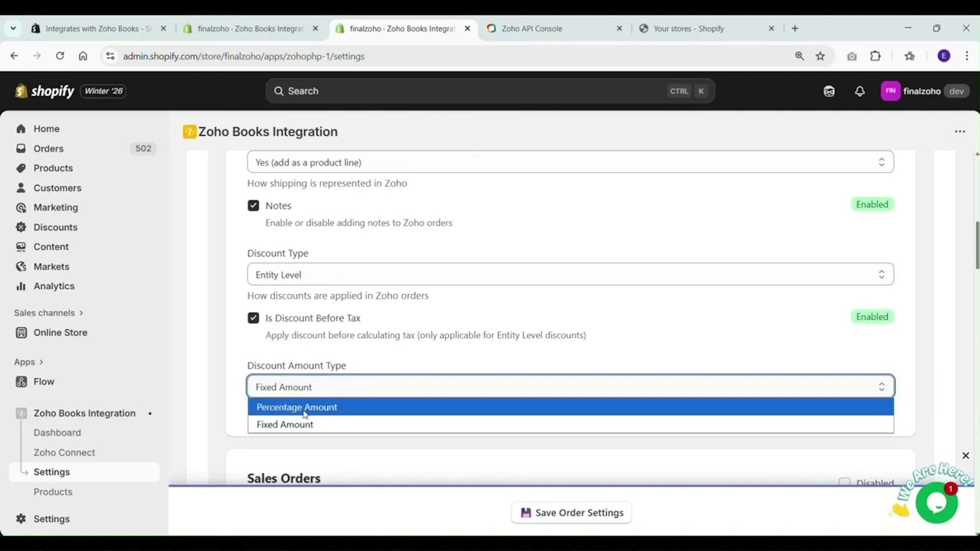The width and height of the screenshot is (980, 551).
Task: Open the app three-dot options menu
Action: (960, 132)
